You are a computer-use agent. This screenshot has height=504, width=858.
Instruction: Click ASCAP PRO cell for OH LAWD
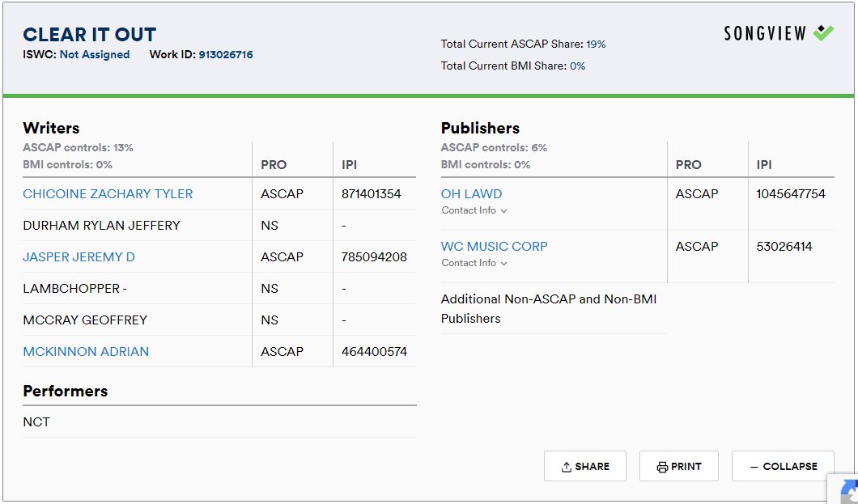[x=697, y=194]
